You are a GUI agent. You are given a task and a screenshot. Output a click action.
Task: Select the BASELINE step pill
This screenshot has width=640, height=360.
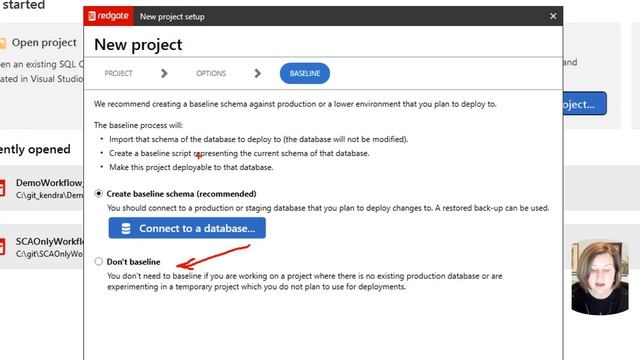coord(304,73)
